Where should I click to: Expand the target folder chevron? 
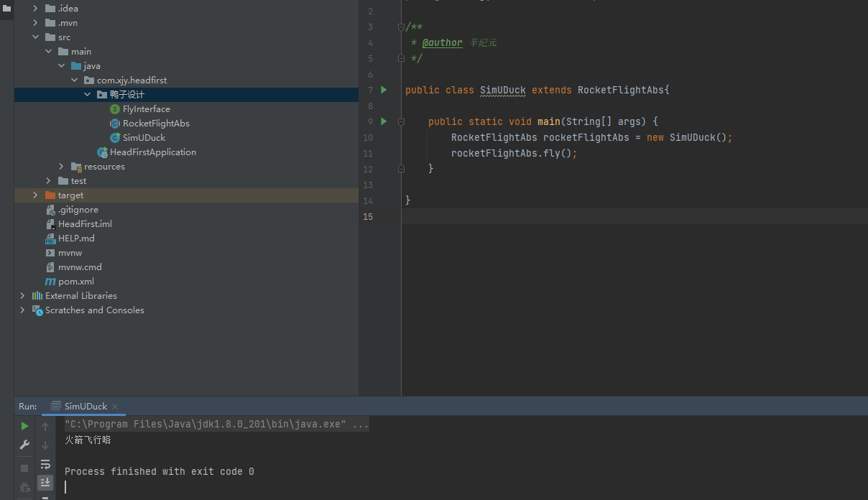[36, 195]
